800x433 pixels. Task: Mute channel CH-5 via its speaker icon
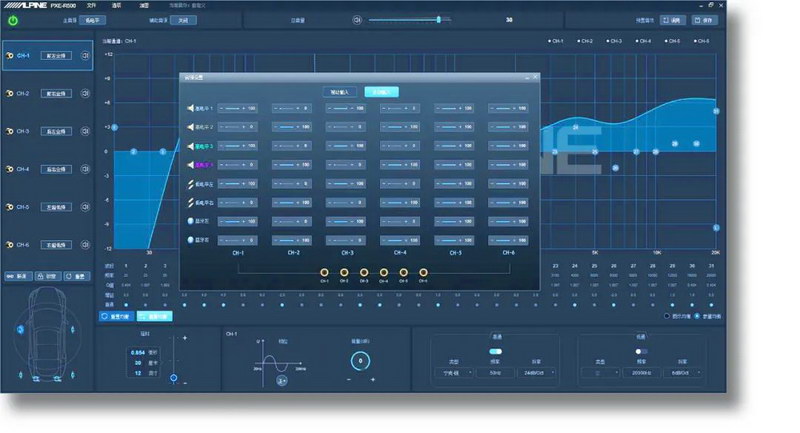tap(85, 207)
